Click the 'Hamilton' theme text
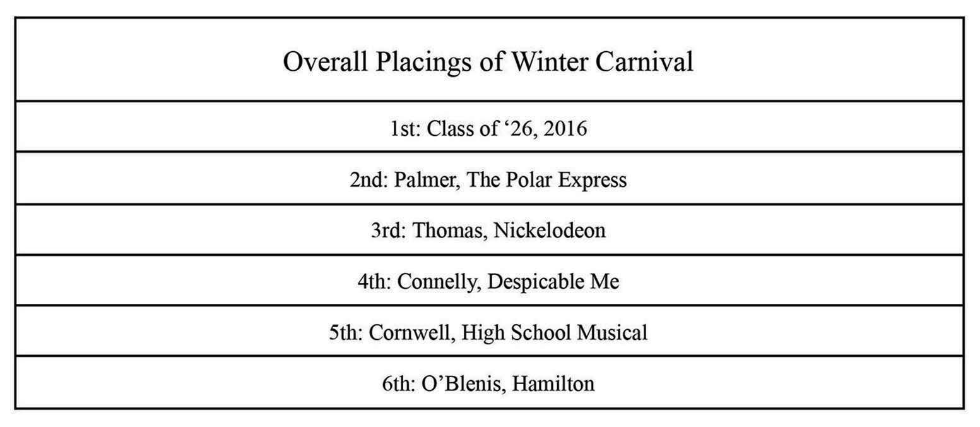 (553, 383)
